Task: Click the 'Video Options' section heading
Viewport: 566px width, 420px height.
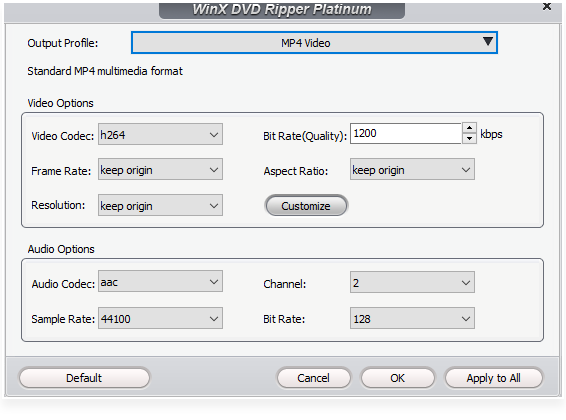Action: pyautogui.click(x=60, y=103)
